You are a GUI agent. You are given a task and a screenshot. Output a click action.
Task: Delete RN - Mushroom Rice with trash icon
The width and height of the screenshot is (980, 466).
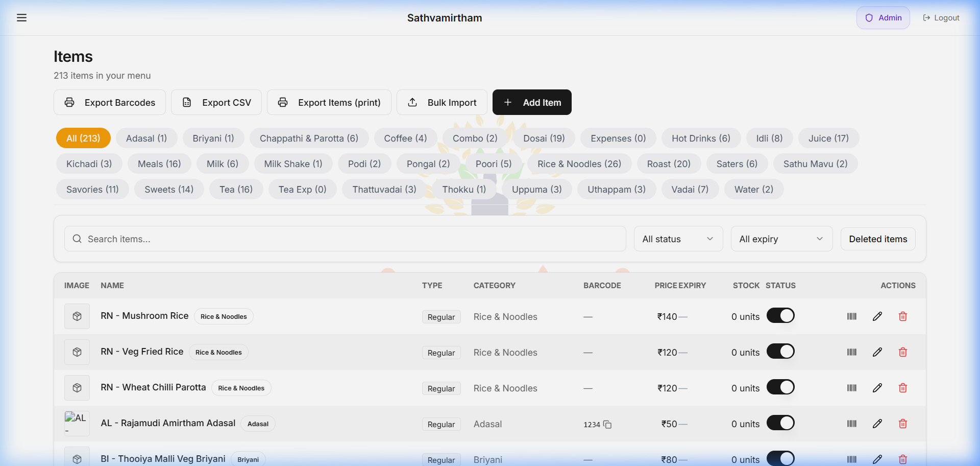(903, 316)
